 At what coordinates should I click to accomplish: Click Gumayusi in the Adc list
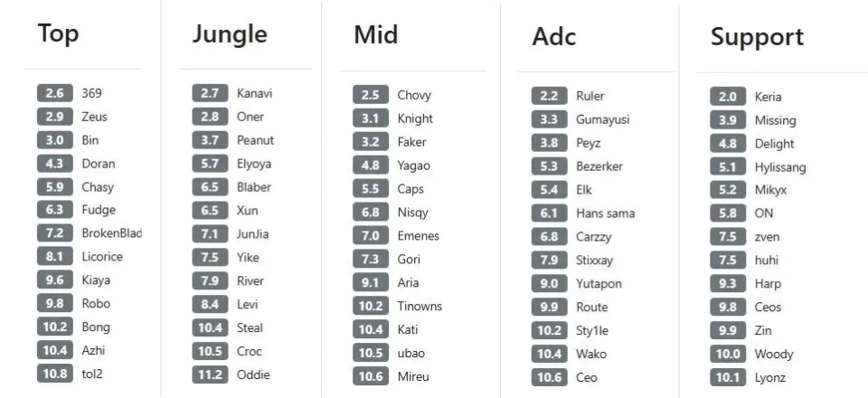click(x=602, y=119)
